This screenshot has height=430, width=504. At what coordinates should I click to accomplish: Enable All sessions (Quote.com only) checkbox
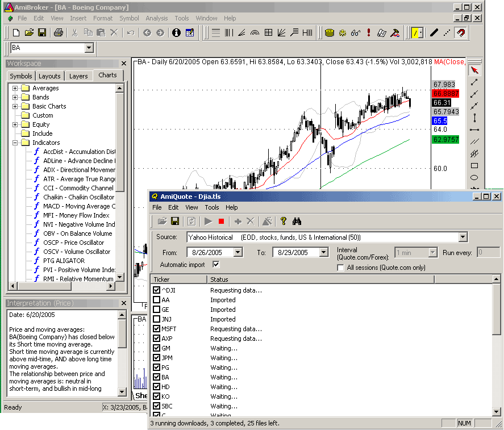(340, 268)
